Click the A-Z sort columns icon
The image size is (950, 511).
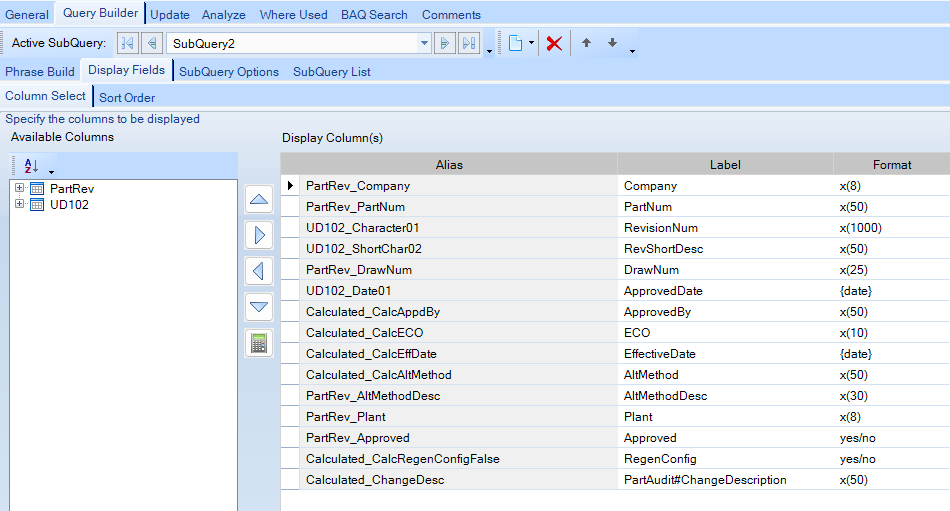coord(30,166)
